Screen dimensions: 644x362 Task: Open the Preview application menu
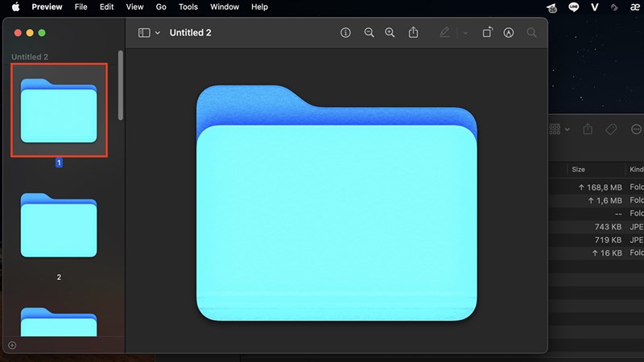(47, 7)
